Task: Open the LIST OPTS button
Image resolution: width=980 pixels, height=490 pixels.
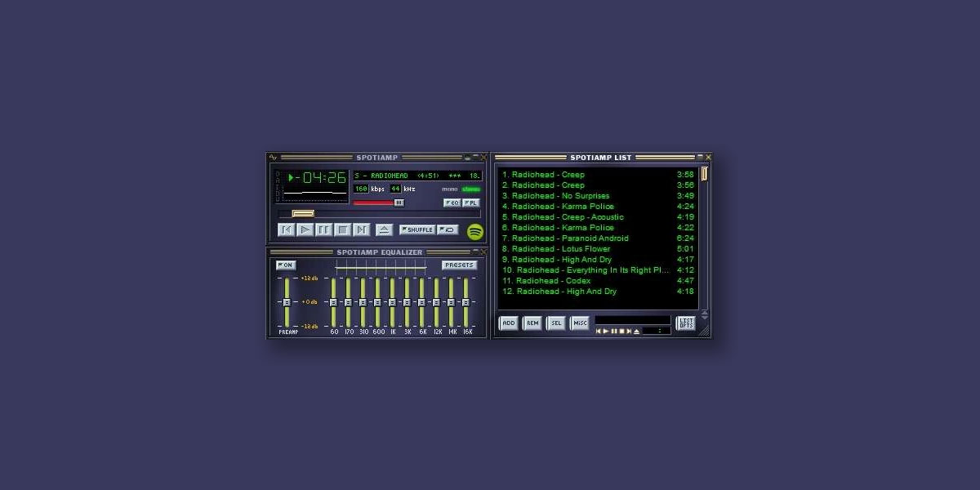Action: 686,323
